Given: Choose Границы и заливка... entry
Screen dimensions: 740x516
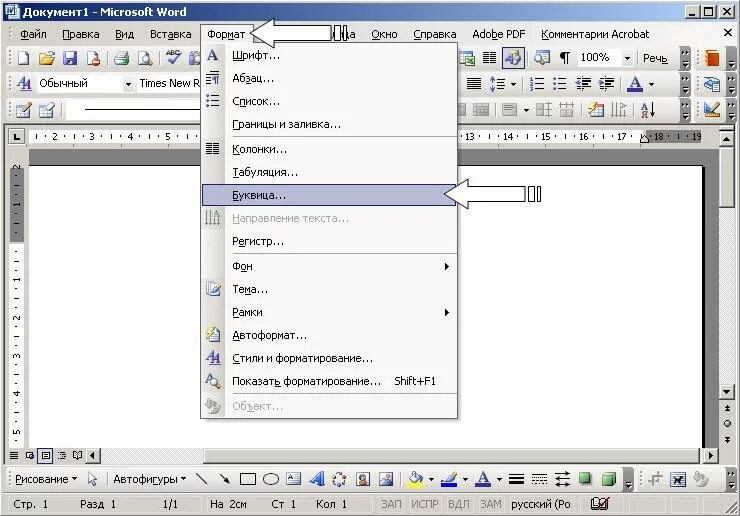Looking at the screenshot, I should point(329,124).
